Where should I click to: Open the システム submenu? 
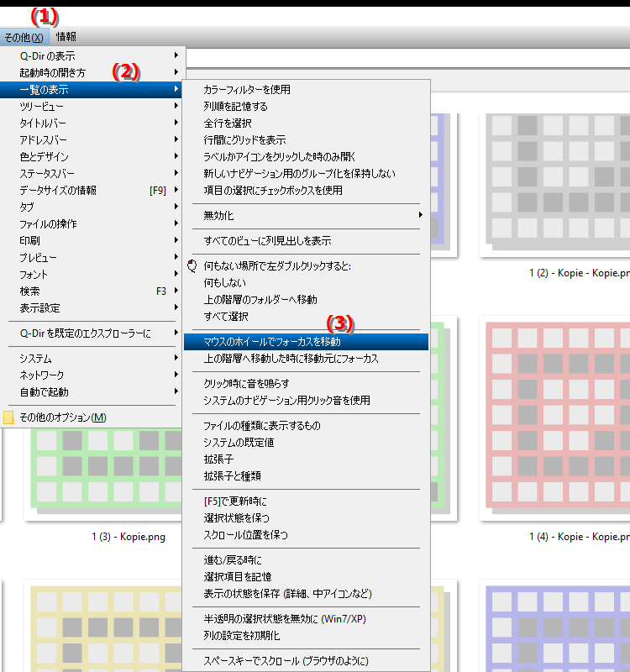point(92,359)
